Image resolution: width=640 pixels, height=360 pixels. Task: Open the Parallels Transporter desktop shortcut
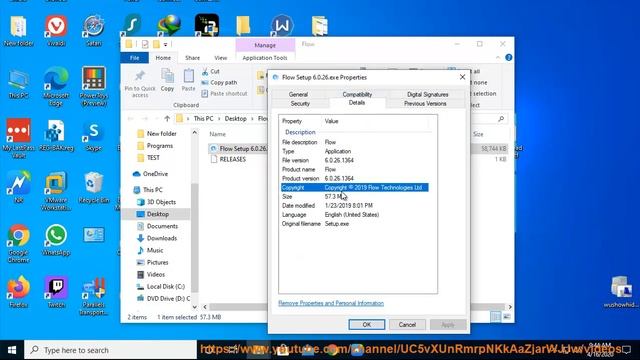pyautogui.click(x=93, y=296)
